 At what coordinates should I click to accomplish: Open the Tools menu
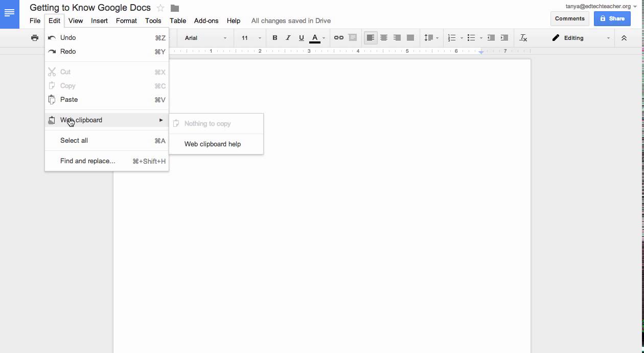click(153, 20)
